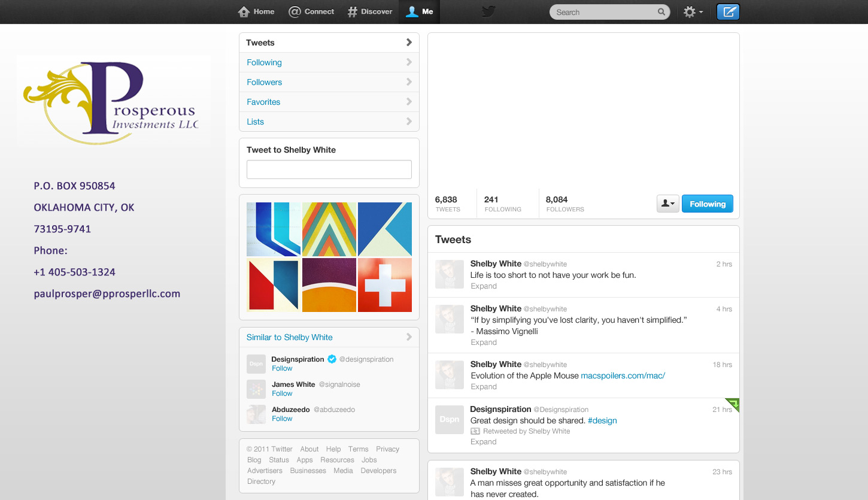
Task: Open the Privacy footer link
Action: tap(387, 449)
